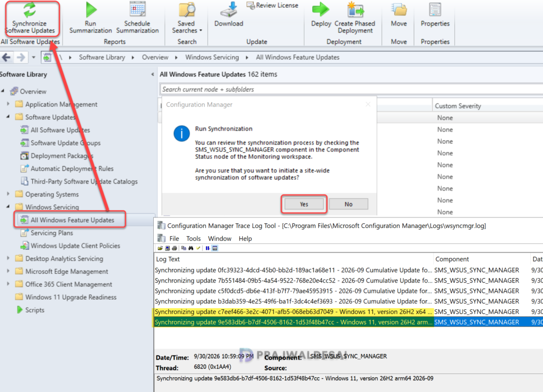Viewport: 543px width, 392px height.
Task: Open Schedule Summarization from the ribbon
Action: pos(137,18)
